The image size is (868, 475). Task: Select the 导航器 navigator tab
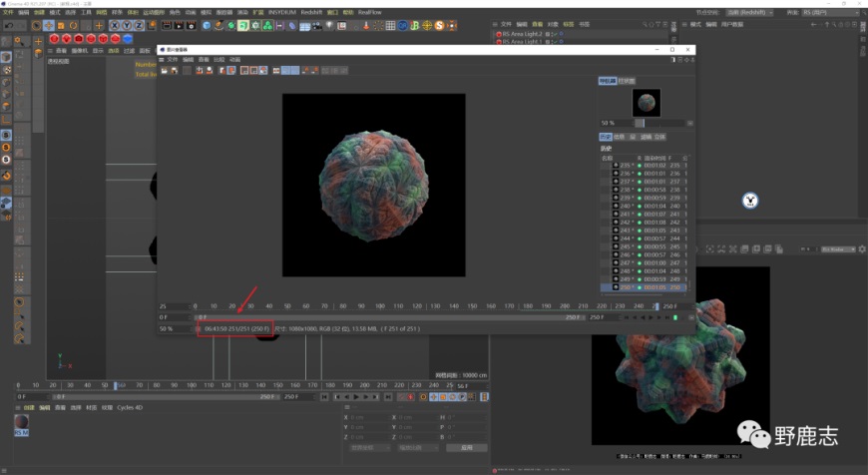point(608,81)
